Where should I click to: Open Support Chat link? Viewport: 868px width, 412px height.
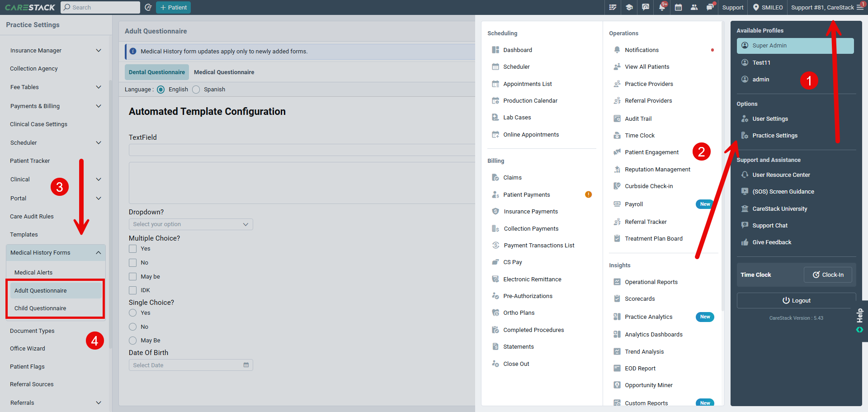tap(769, 226)
